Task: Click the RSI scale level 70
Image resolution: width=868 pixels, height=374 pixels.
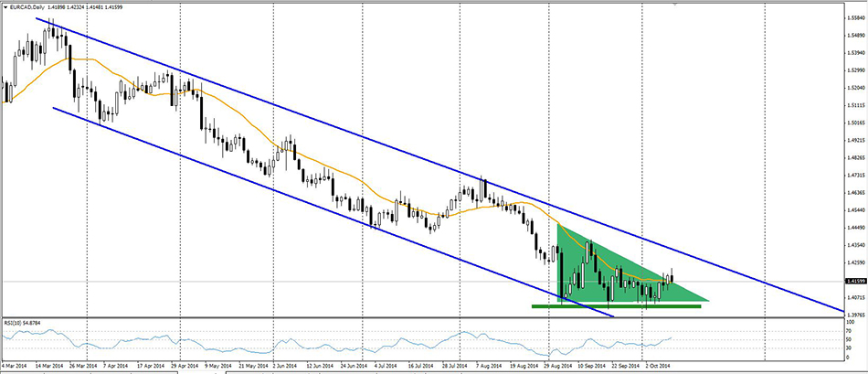Action: pos(850,331)
